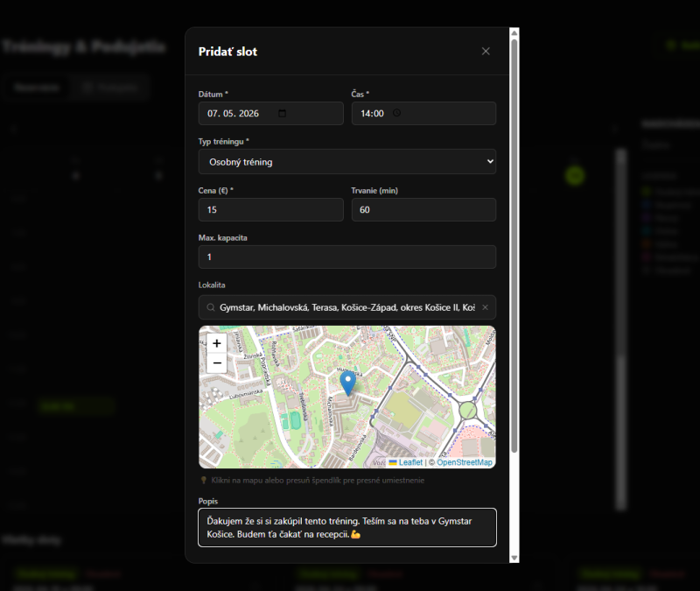The image size is (700, 591).
Task: Click the Dátum date input field
Action: [271, 114]
